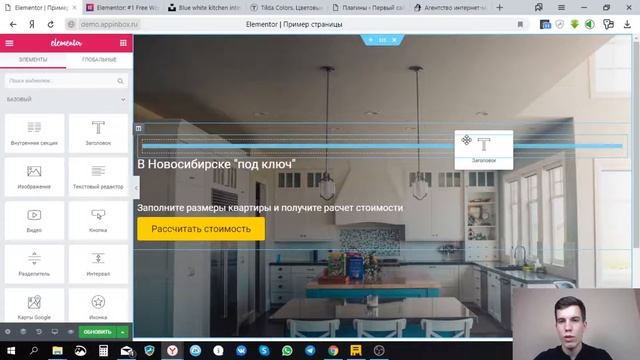Open the History icon in footer
640x360 pixels.
39,332
